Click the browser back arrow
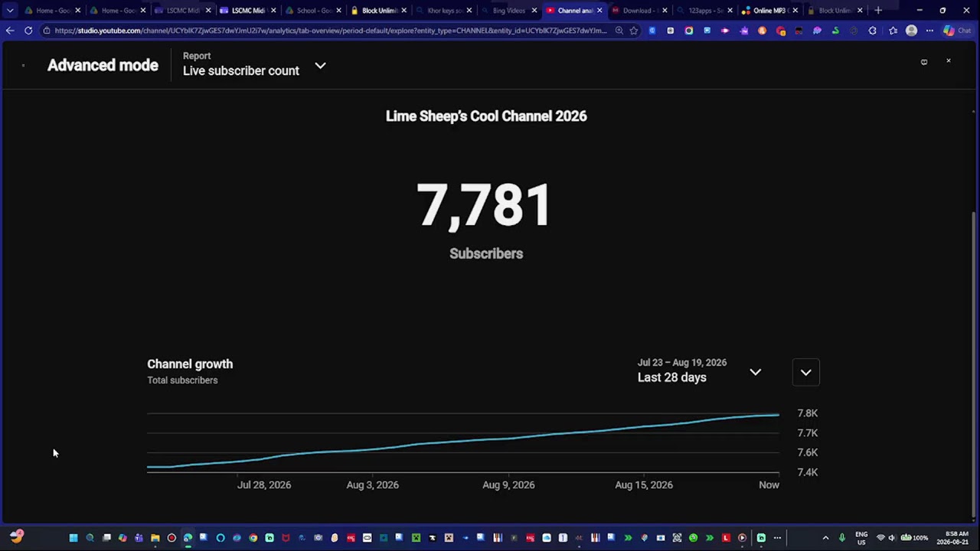Image resolution: width=980 pixels, height=551 pixels. point(9,31)
